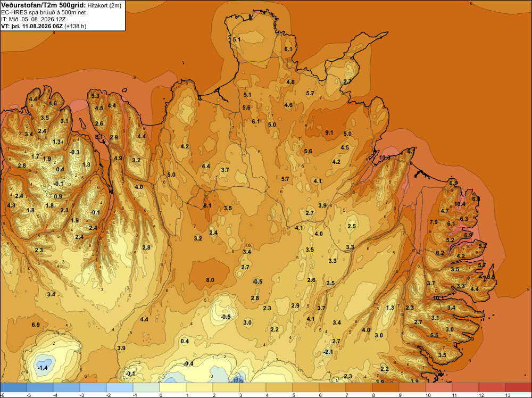Viewport: 532px width, 398px height.
Task: Click legend swatch between -6 and -5
Action: (14, 387)
